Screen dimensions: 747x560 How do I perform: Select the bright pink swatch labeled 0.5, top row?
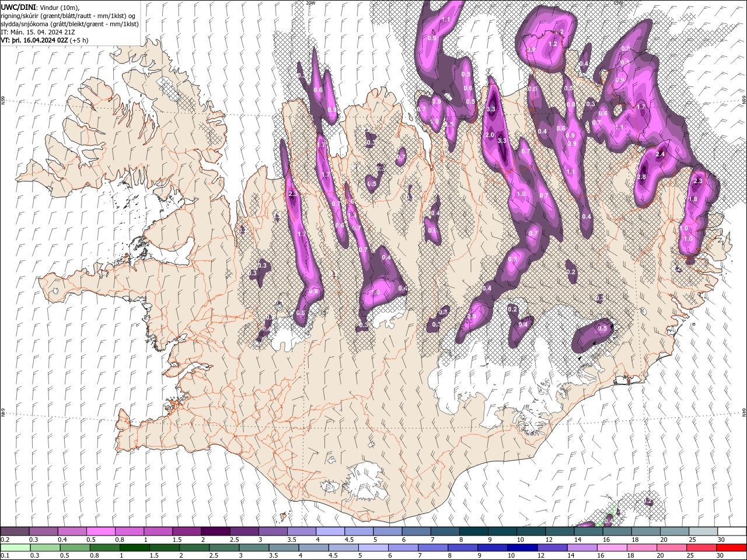101,531
